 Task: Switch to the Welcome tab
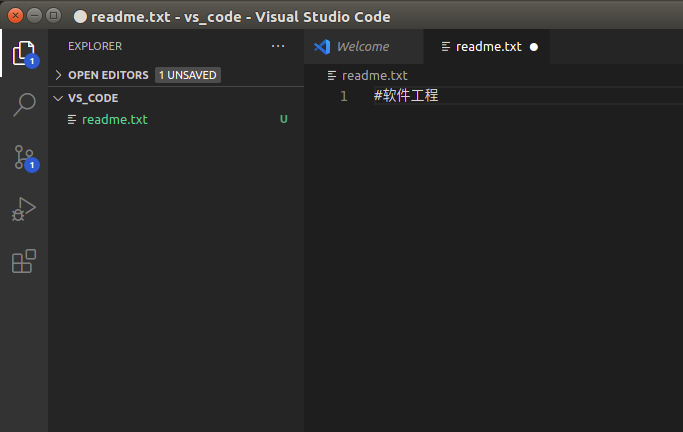click(x=362, y=47)
